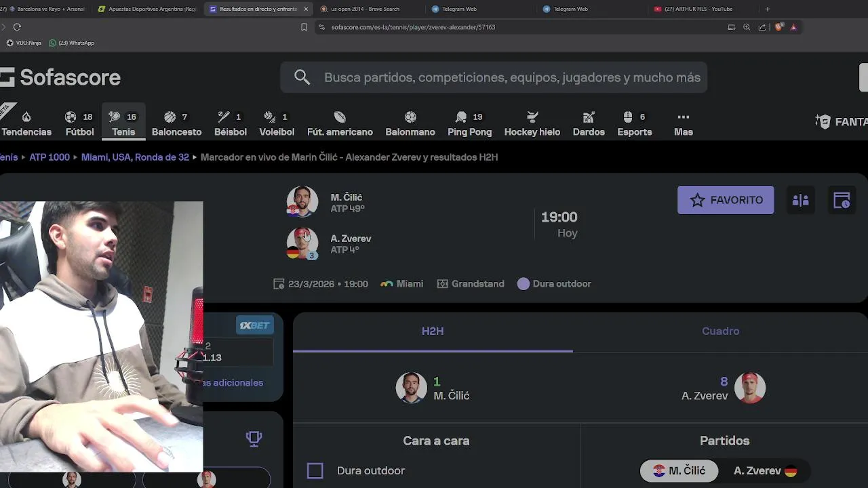Click the Brave Shields icon
The height and width of the screenshot is (488, 868).
coord(778,27)
